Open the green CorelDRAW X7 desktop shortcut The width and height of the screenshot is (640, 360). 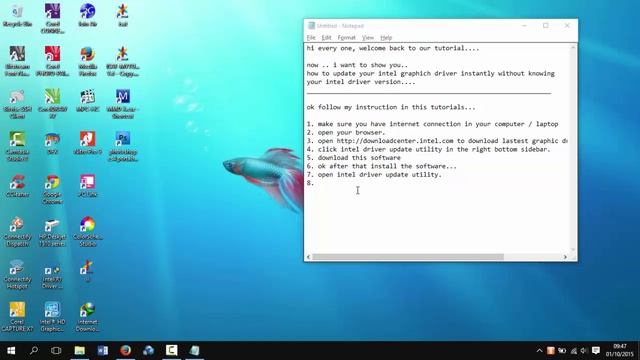coord(52,103)
